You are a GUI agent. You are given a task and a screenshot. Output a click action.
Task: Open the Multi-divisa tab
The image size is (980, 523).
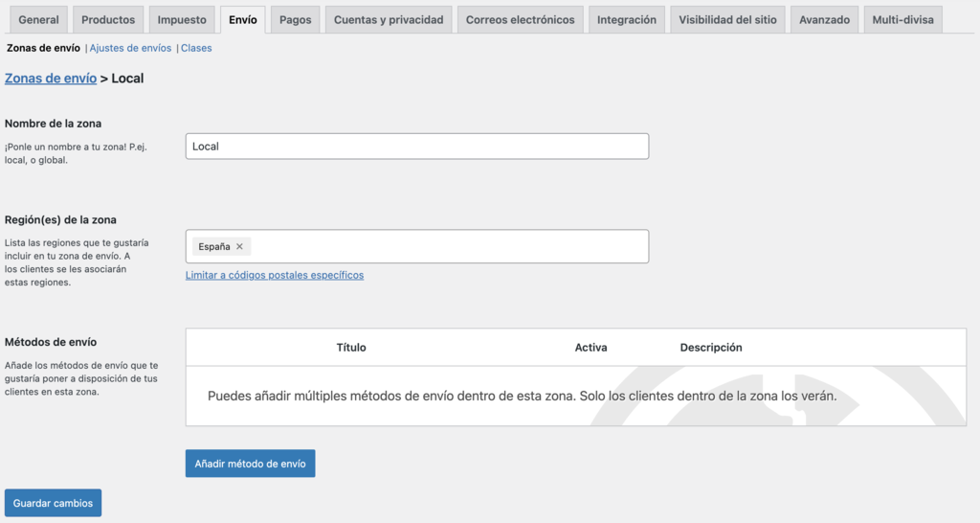902,19
